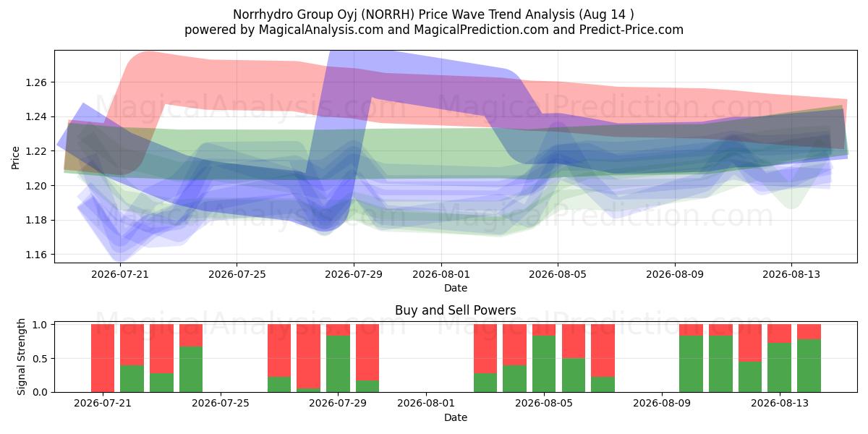Click the 2026-07-29 label on Buy and Sell chart
The height and width of the screenshot is (434, 868).
click(338, 404)
